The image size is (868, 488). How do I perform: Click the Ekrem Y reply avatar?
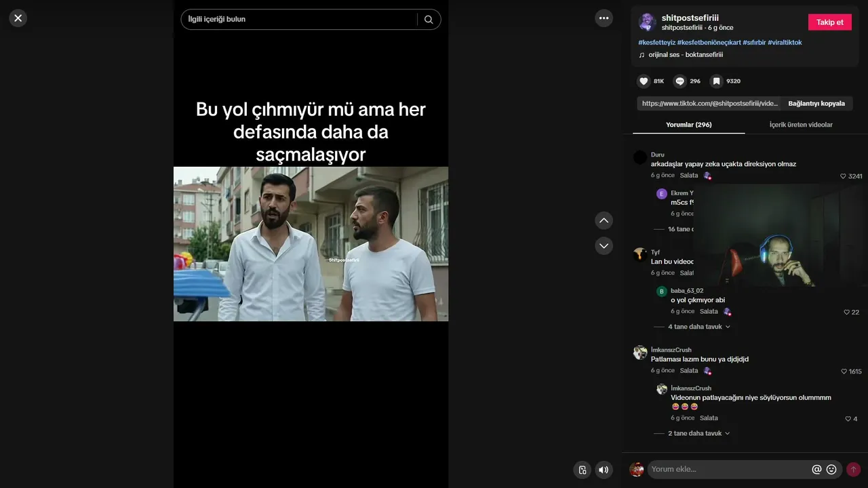click(662, 194)
